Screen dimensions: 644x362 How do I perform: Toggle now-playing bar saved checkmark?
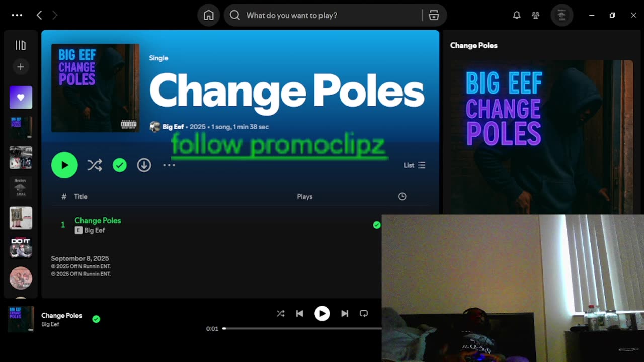pos(96,319)
